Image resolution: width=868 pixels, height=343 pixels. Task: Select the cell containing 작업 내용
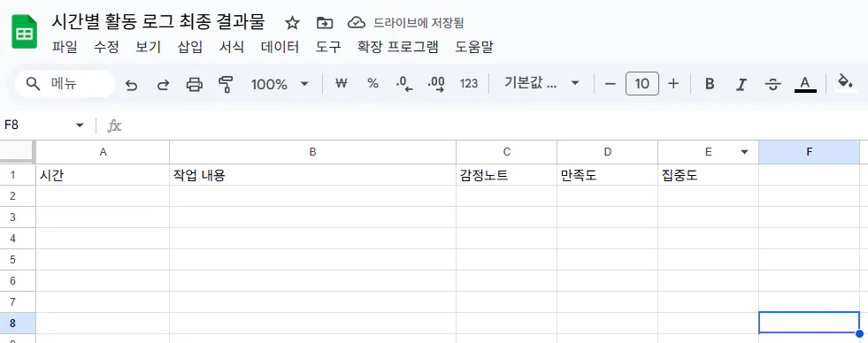(x=312, y=175)
